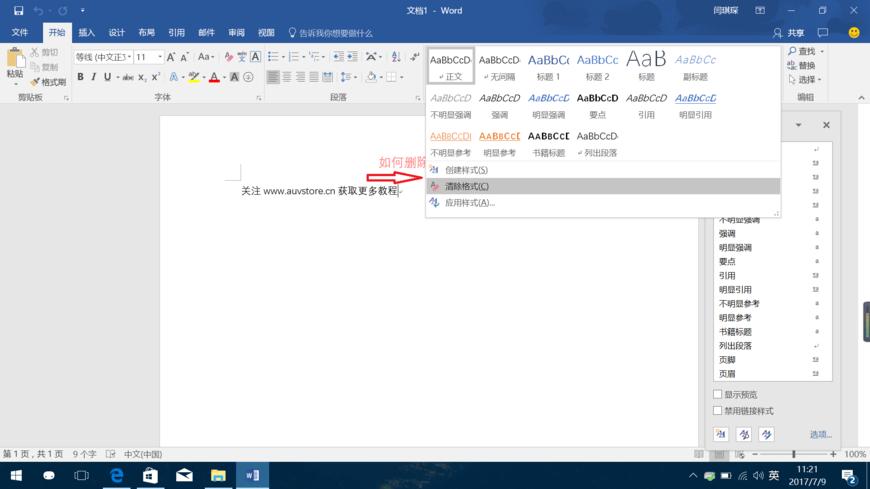Click the New Style icon in styles pane
This screenshot has width=870, height=489.
pyautogui.click(x=721, y=434)
